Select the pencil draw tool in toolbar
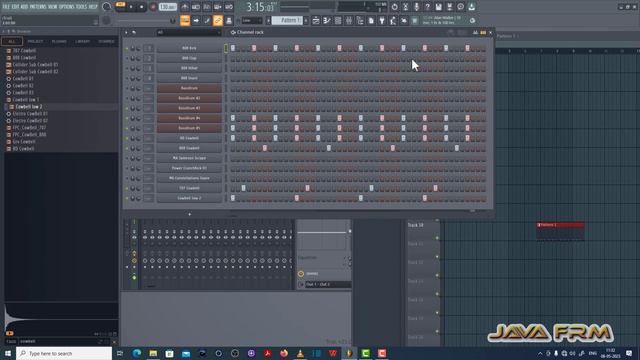 (207, 20)
